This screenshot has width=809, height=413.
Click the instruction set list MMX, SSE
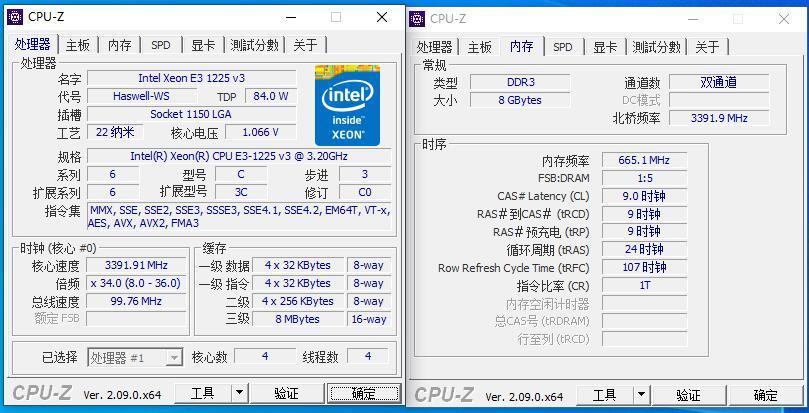click(239, 216)
